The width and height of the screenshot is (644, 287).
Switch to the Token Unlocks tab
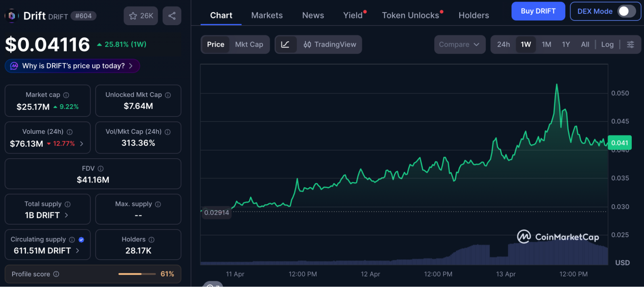[410, 15]
